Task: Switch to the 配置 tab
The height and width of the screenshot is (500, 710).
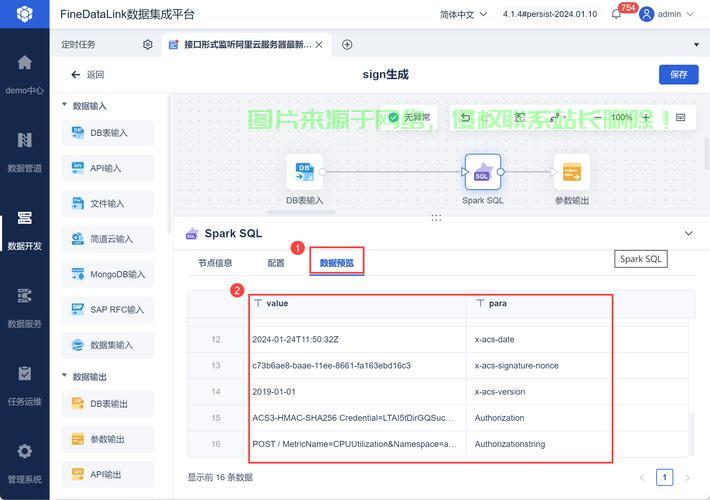Action: 276,263
